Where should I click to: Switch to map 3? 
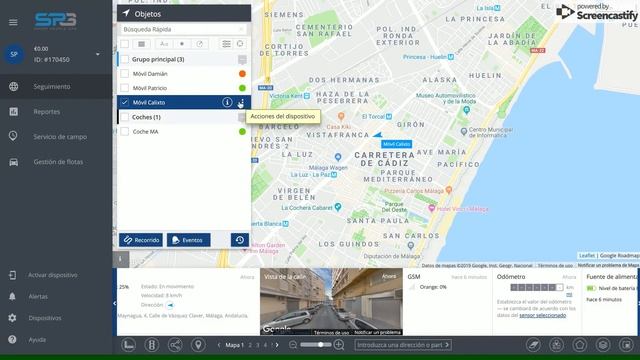coord(258,345)
